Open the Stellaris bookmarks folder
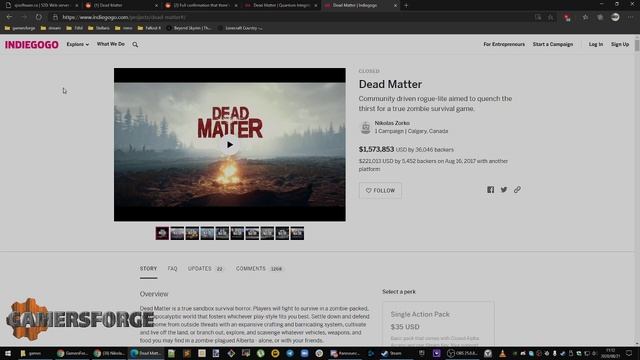Viewport: 640px width, 360px height. 99,28
